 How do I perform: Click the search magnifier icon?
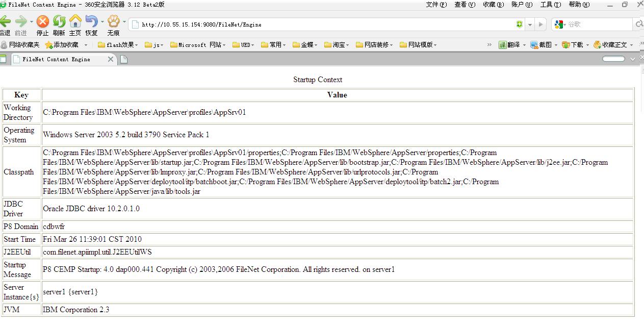638,24
